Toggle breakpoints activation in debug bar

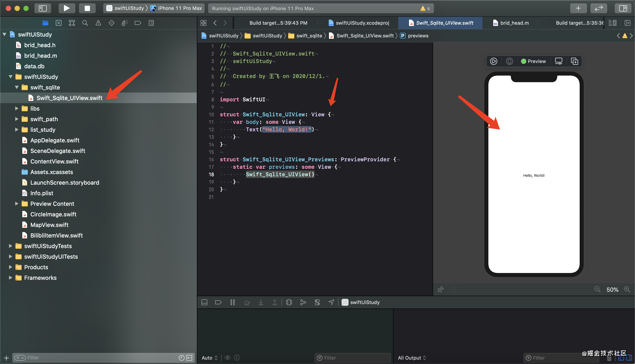(x=218, y=302)
